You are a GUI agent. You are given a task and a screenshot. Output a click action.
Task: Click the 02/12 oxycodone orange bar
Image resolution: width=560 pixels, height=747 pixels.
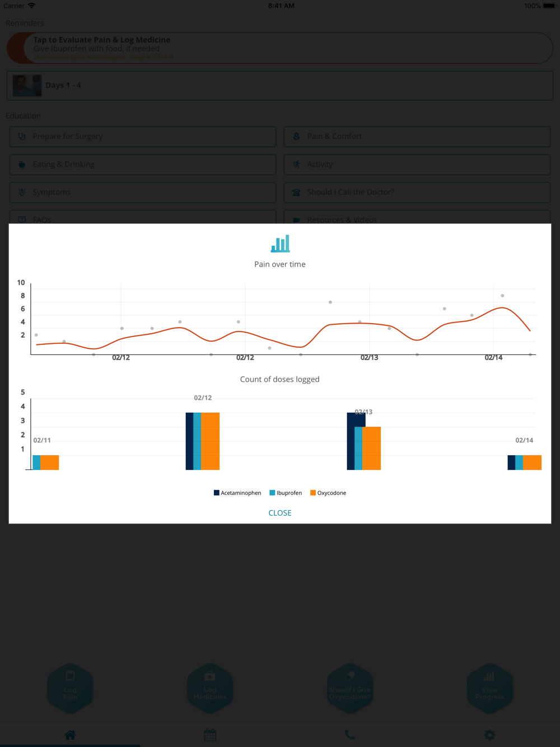tap(210, 441)
